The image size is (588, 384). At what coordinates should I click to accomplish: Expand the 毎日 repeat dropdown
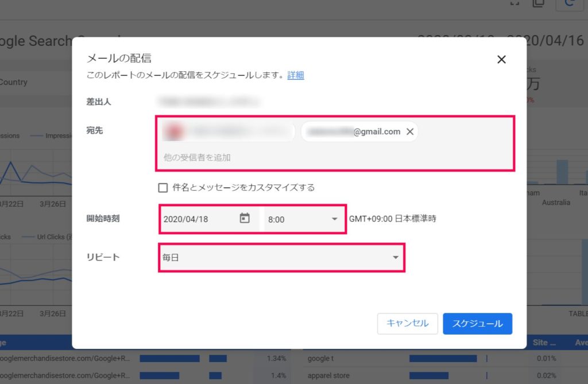click(x=281, y=257)
